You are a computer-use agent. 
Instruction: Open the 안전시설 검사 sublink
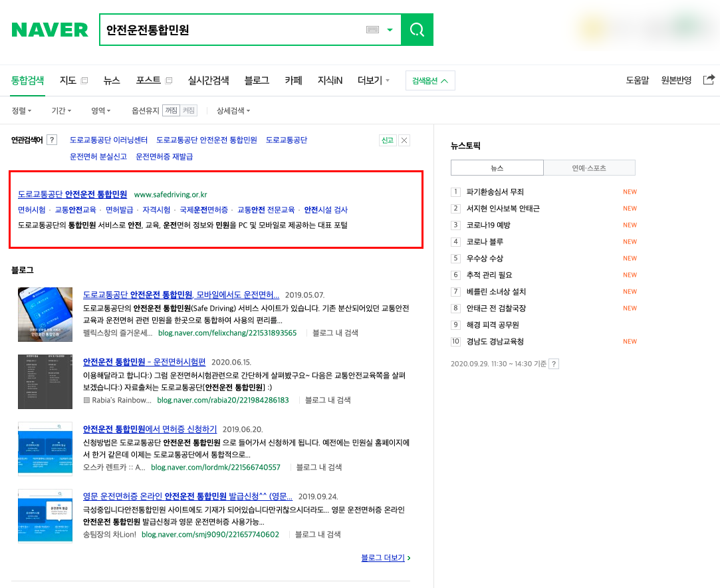click(x=326, y=210)
